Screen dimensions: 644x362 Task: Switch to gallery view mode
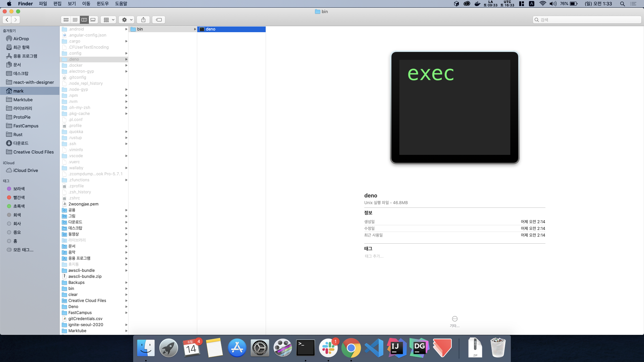tap(93, 20)
